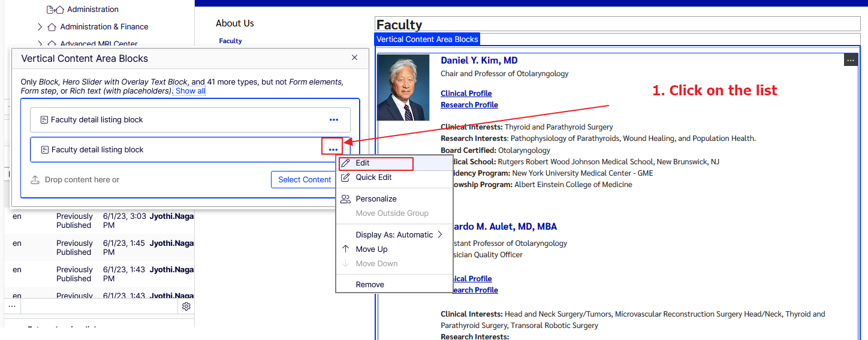The width and height of the screenshot is (868, 340).
Task: Choose Personalize from the block menu
Action: click(x=376, y=198)
